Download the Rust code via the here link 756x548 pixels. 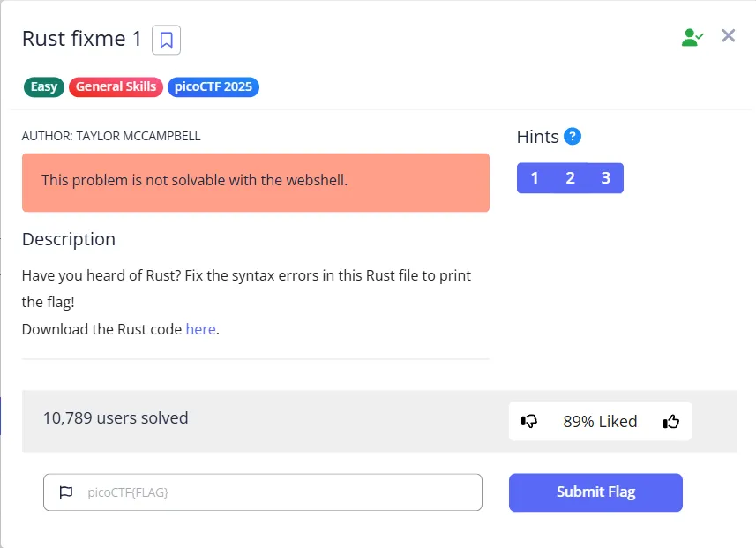click(200, 329)
